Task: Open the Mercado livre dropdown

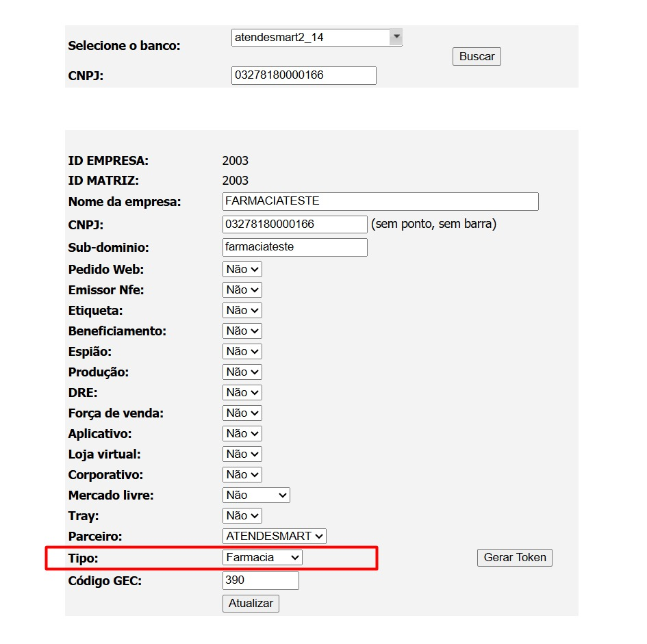Action: [255, 495]
